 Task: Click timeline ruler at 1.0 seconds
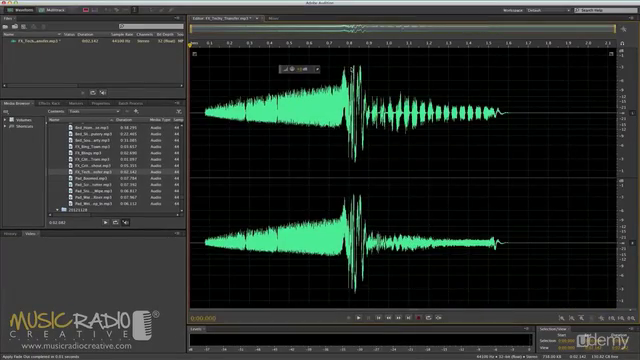pyautogui.click(x=389, y=43)
